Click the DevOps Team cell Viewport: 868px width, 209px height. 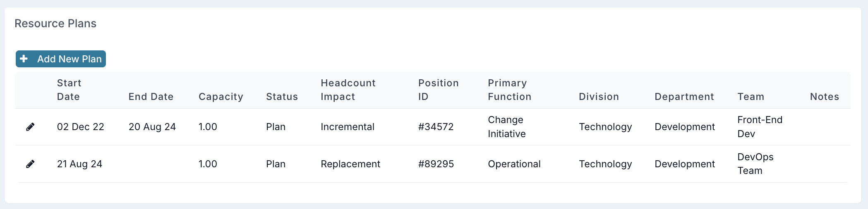tap(755, 164)
